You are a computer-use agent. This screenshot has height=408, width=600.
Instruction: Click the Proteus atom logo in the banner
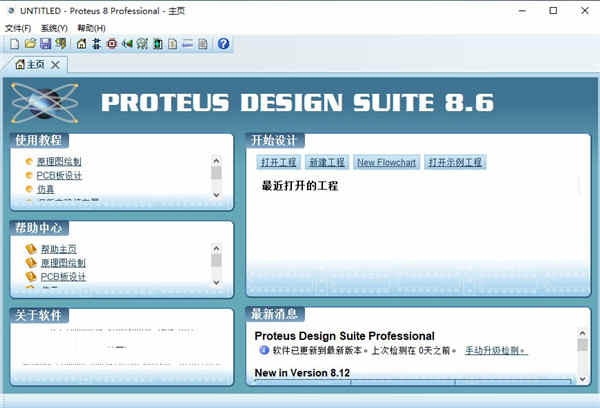pos(44,103)
